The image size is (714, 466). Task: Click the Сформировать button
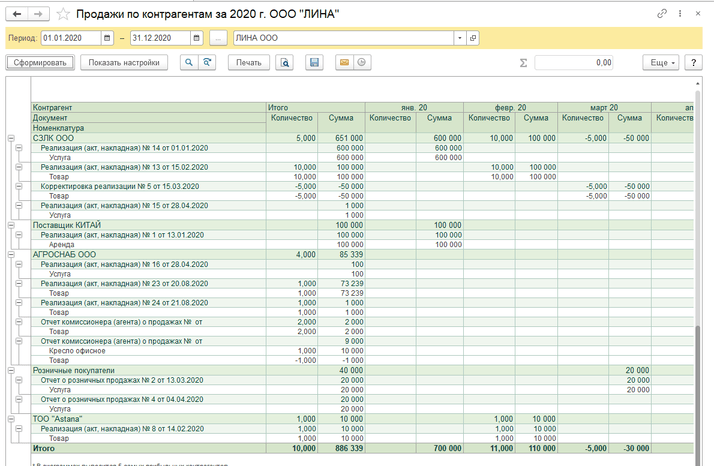[x=39, y=62]
